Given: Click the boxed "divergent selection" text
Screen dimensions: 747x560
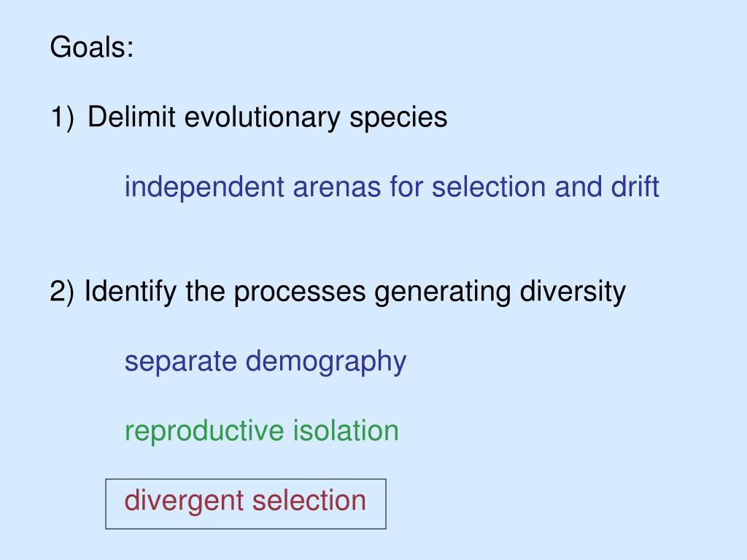Looking at the screenshot, I should [245, 502].
